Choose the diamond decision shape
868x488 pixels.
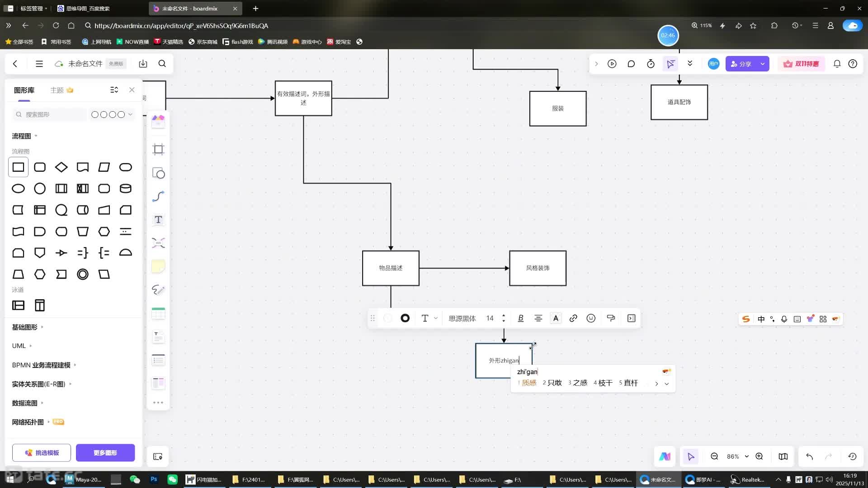click(x=61, y=167)
